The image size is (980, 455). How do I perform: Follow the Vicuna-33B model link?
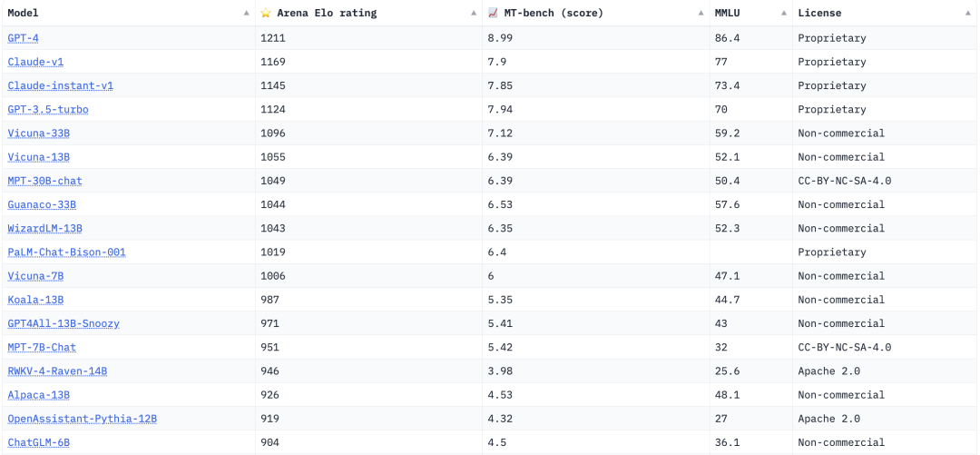(39, 134)
